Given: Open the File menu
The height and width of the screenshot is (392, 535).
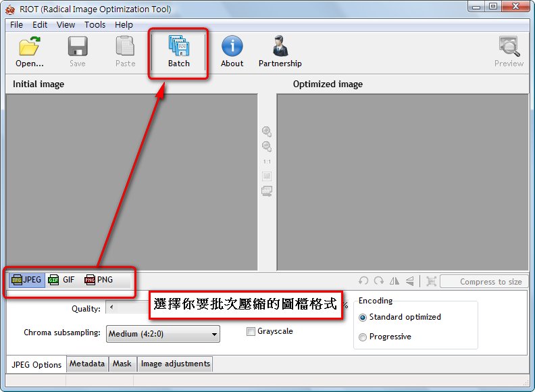Looking at the screenshot, I should pos(16,25).
